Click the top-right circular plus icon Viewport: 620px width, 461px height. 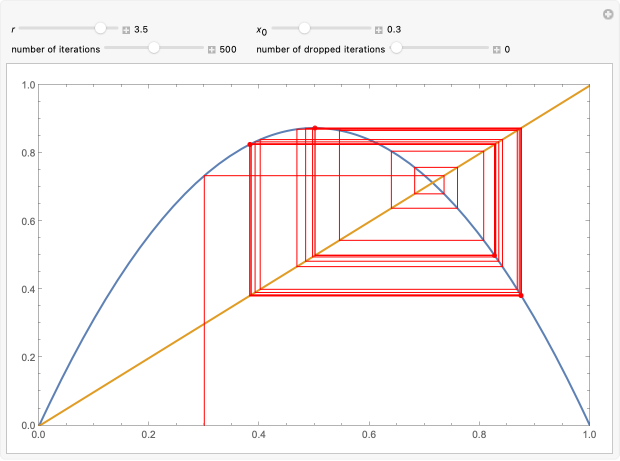[x=606, y=14]
